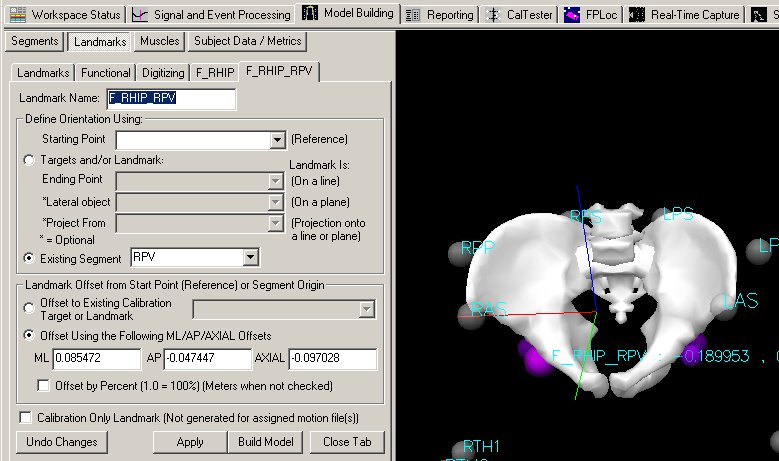Click the RTH1 marker label

pyautogui.click(x=481, y=446)
